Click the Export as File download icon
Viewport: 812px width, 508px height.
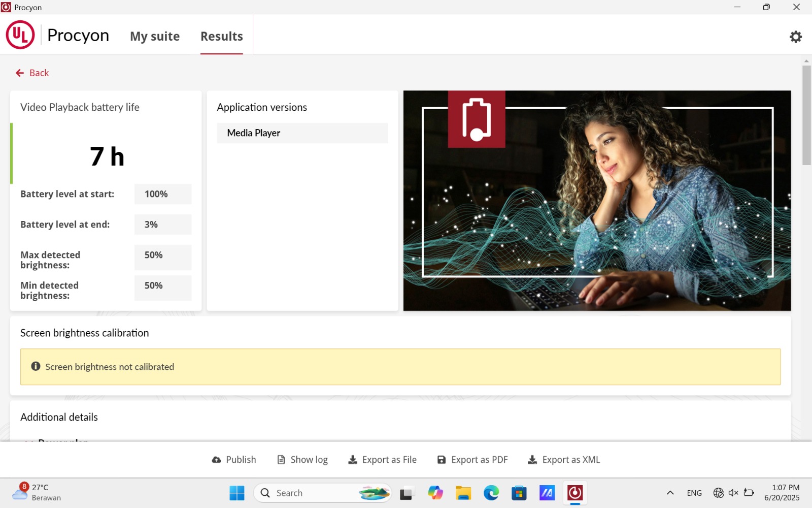tap(353, 460)
